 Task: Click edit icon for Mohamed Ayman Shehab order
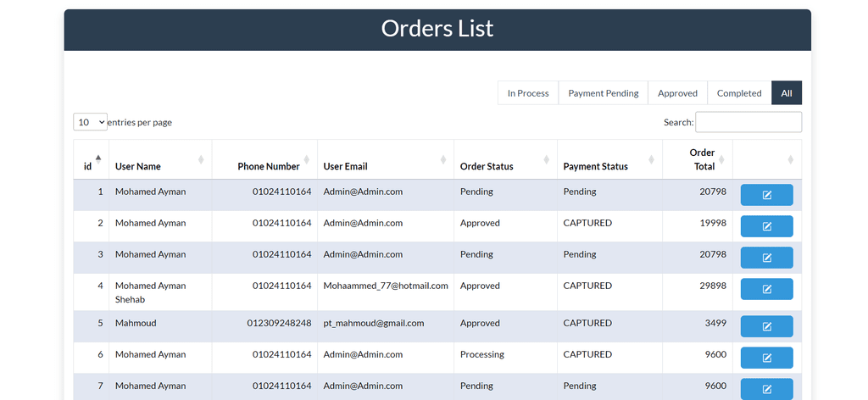click(x=766, y=289)
